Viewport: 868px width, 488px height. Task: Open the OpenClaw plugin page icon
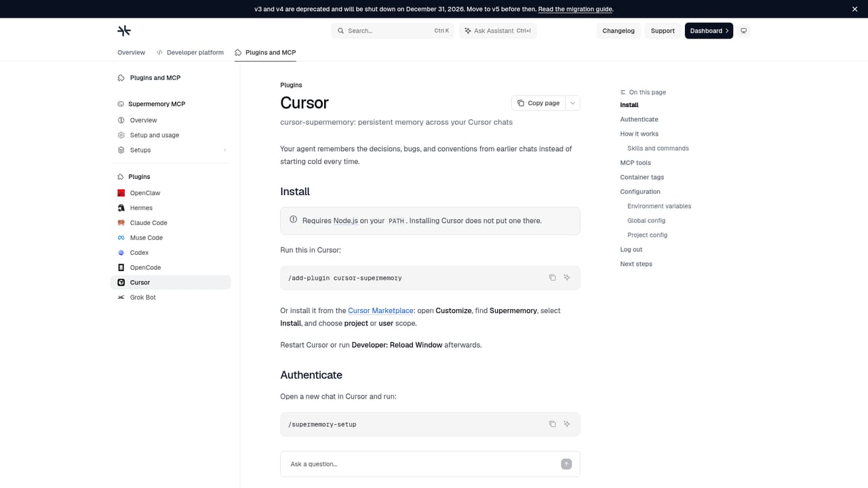pos(121,193)
